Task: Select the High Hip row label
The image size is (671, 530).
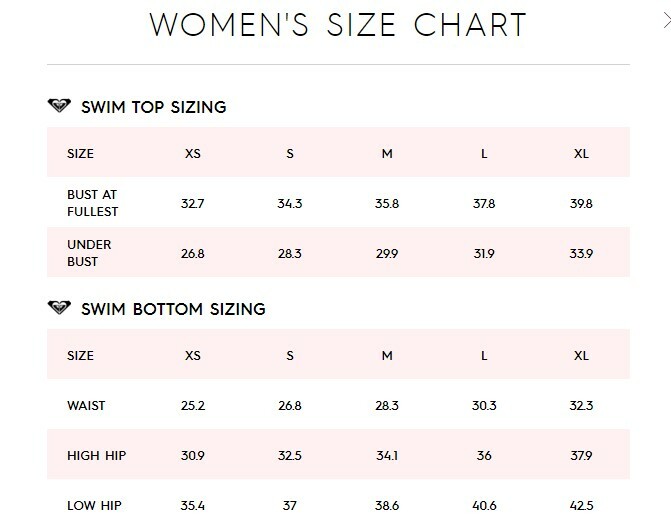Action: pos(97,456)
